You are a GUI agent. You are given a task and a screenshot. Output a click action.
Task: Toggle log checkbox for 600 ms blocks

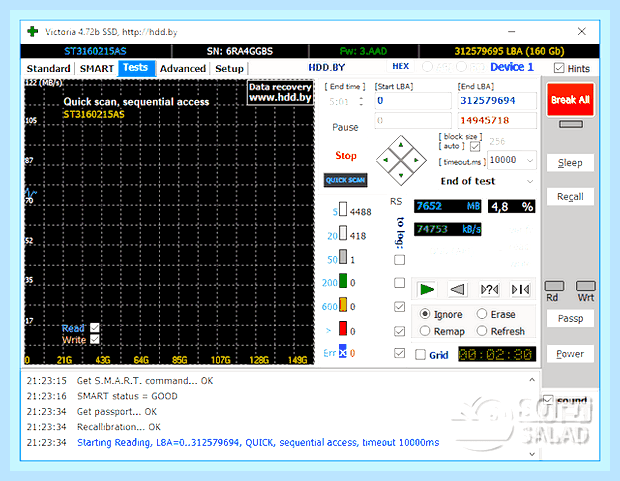point(399,307)
